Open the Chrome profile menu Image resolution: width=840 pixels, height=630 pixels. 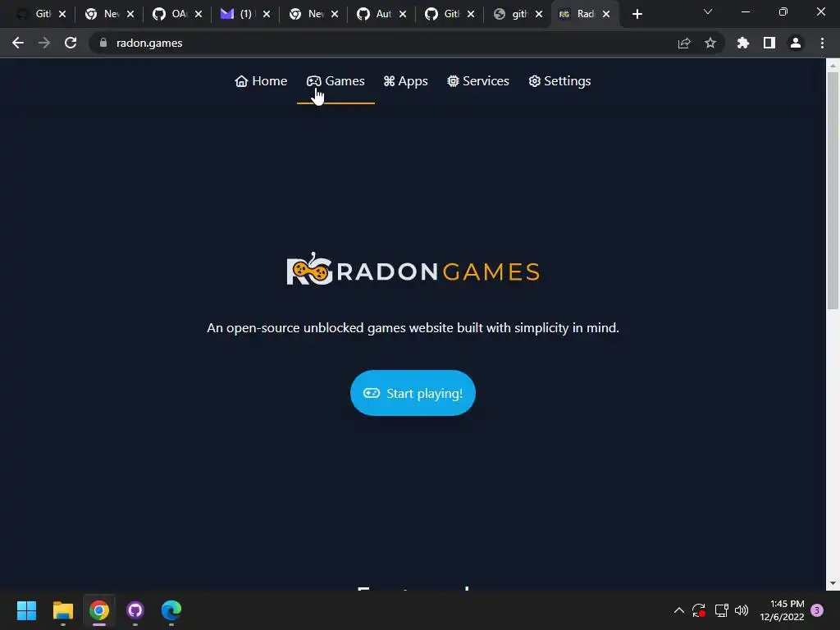click(x=796, y=43)
